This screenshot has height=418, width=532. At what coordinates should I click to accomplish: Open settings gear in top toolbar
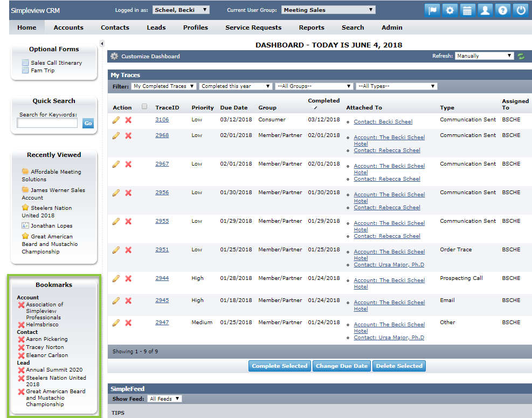coord(450,11)
